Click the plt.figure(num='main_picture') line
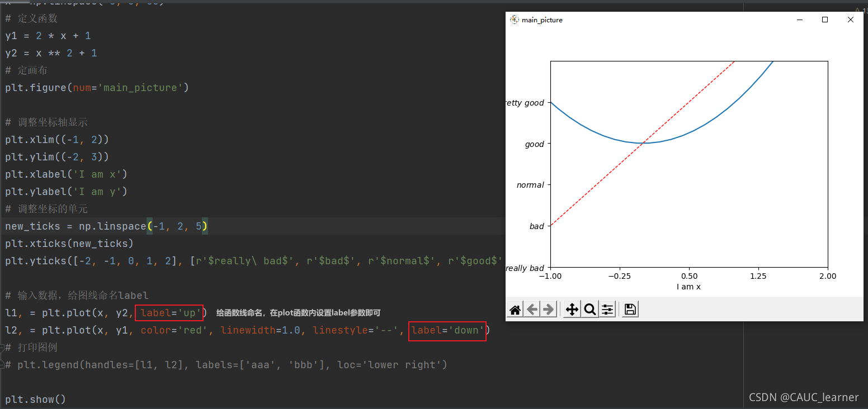The height and width of the screenshot is (409, 868). click(97, 88)
